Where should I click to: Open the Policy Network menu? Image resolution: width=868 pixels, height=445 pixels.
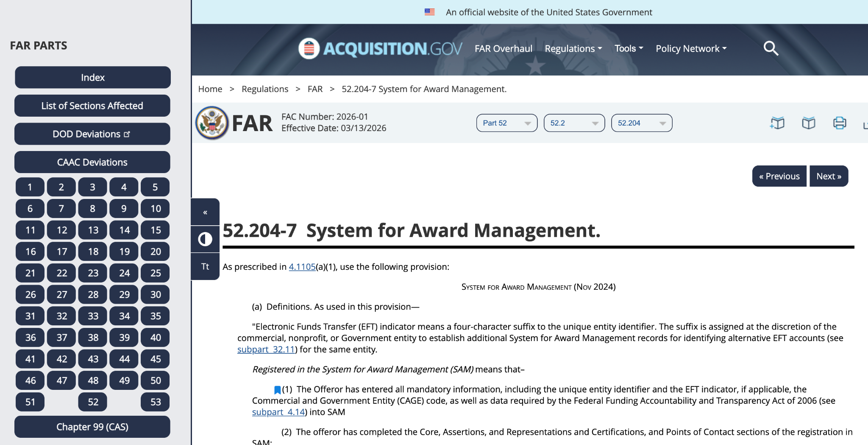(691, 49)
